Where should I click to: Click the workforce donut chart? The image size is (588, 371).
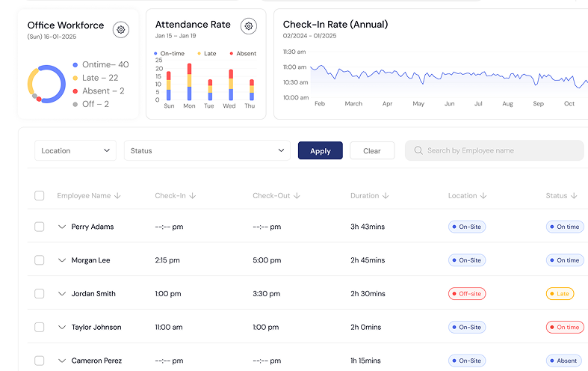(x=46, y=84)
